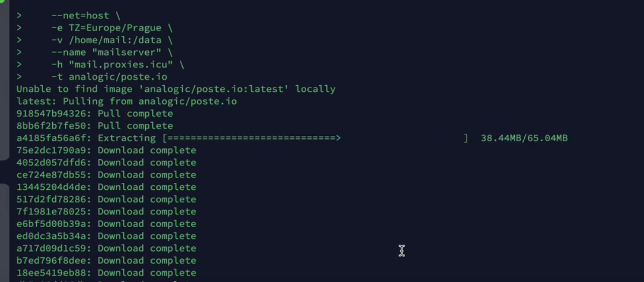
Task: Click Download complete for 4052d057dfd6
Action: pos(147,162)
